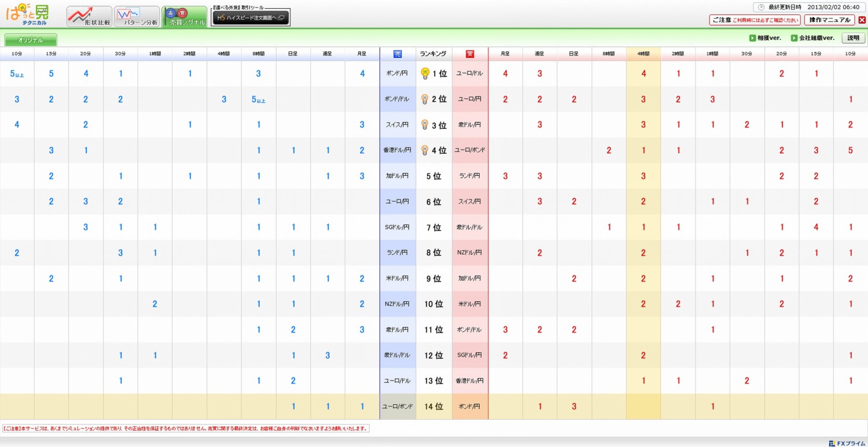Click the lightbulb icon at 1位

click(x=424, y=73)
